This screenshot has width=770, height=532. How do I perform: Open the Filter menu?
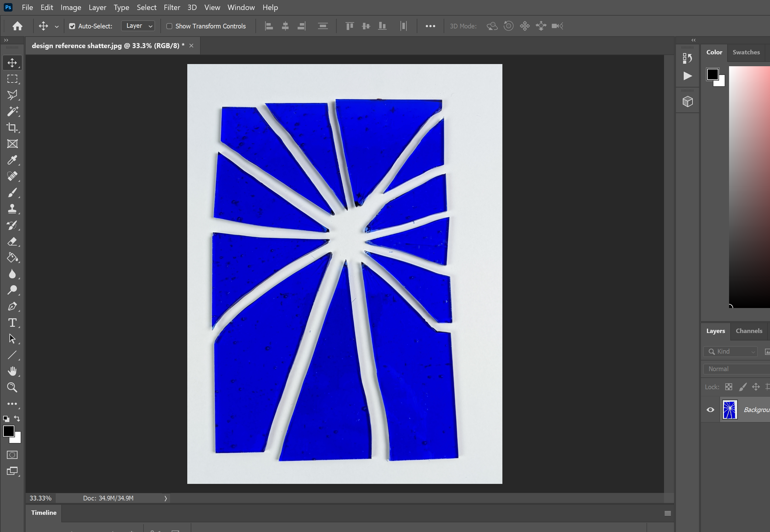(x=172, y=7)
